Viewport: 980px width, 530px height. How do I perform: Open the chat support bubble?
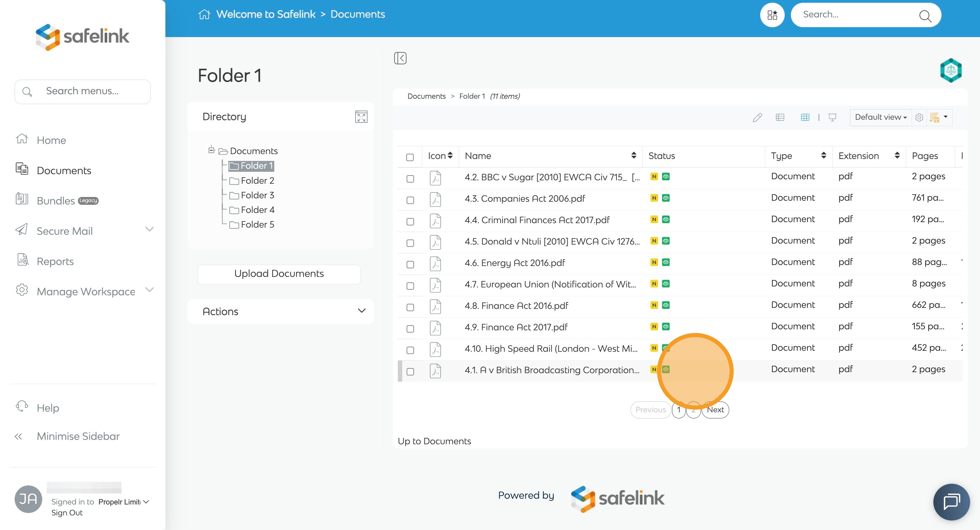click(951, 502)
